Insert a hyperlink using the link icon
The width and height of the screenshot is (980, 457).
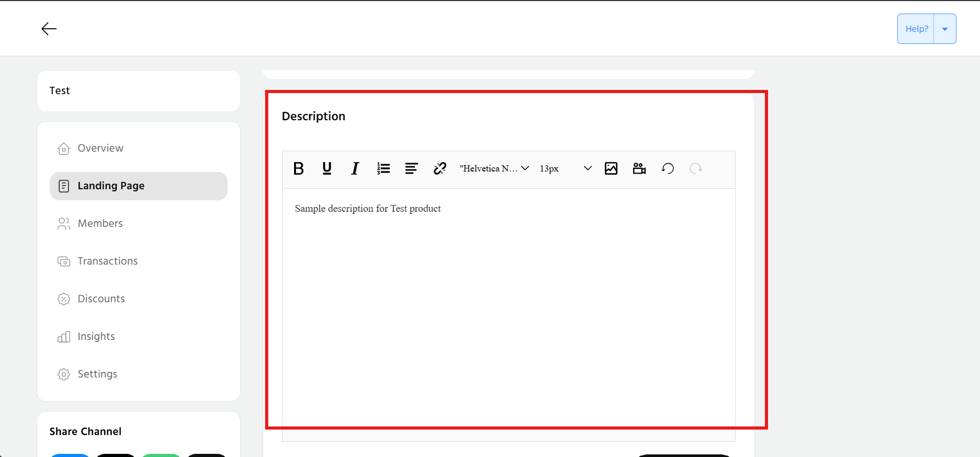440,168
